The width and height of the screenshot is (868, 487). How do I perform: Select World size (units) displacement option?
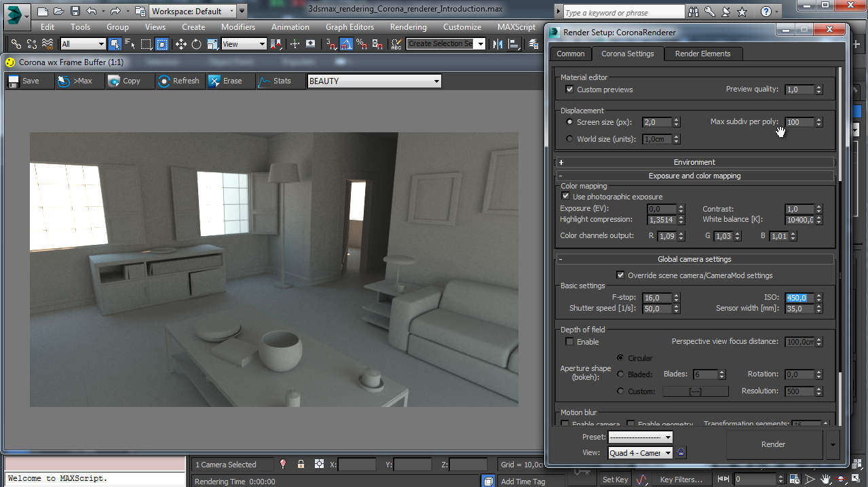570,139
